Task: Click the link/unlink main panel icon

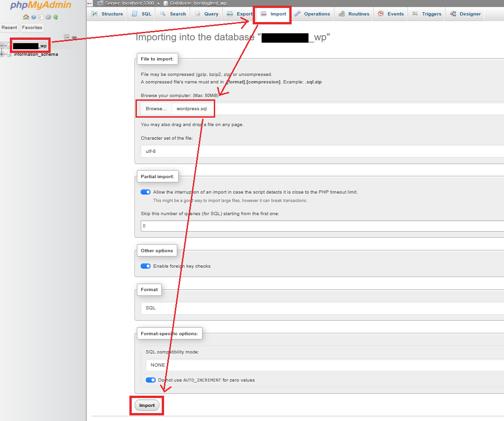Action: click(74, 37)
